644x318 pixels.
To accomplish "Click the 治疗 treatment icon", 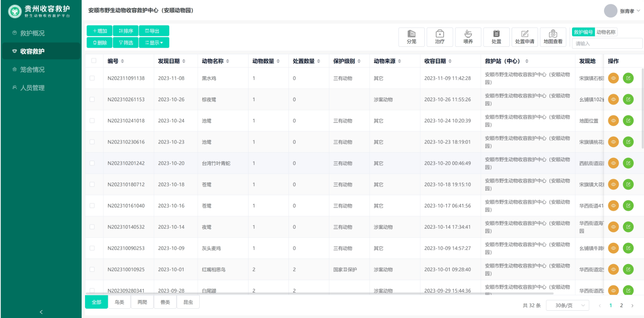I will [440, 37].
